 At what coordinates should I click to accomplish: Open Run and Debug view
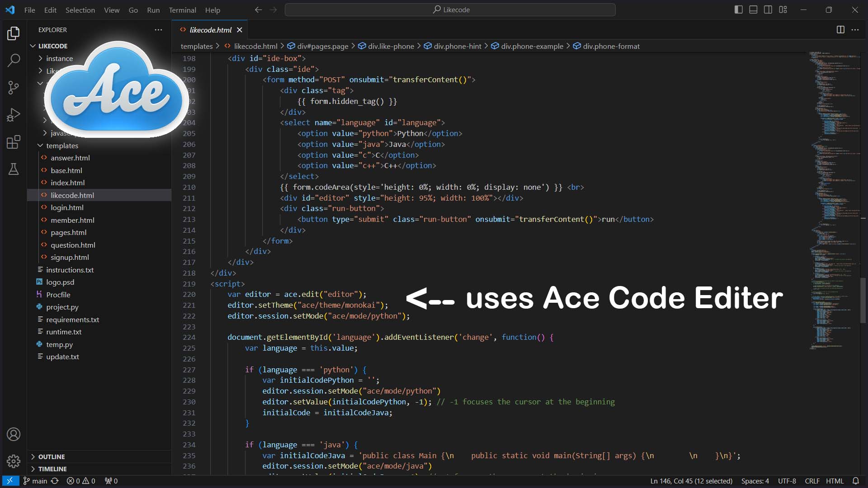pyautogui.click(x=14, y=115)
